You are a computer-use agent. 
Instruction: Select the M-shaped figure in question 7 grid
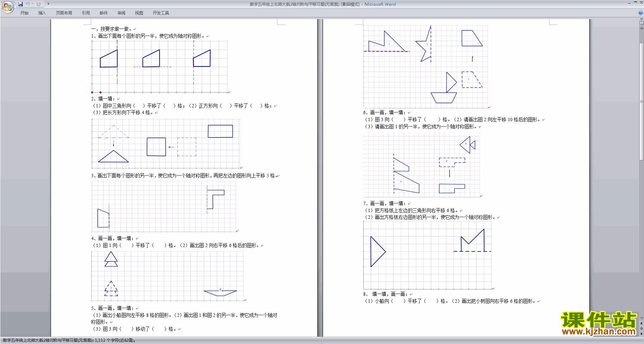[x=472, y=240]
